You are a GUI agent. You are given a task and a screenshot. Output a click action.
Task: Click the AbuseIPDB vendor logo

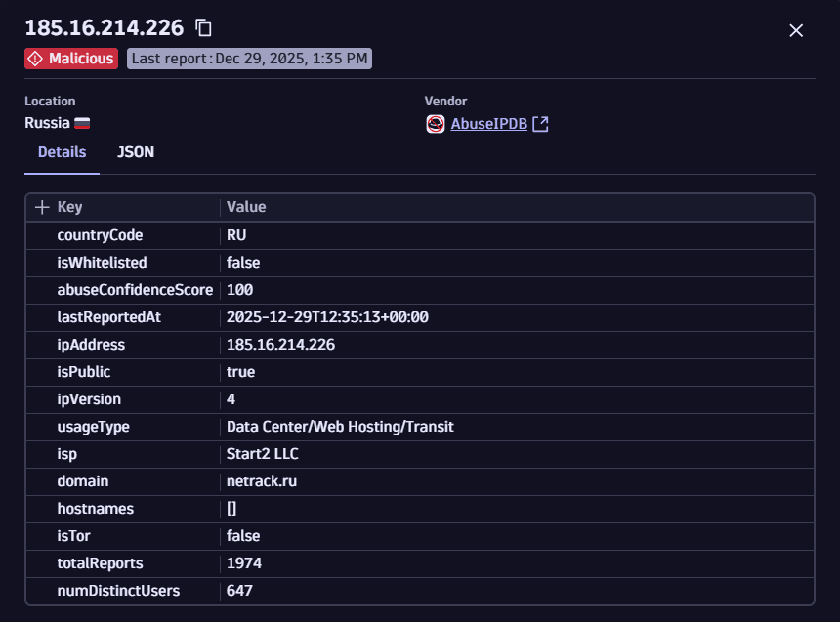(436, 124)
